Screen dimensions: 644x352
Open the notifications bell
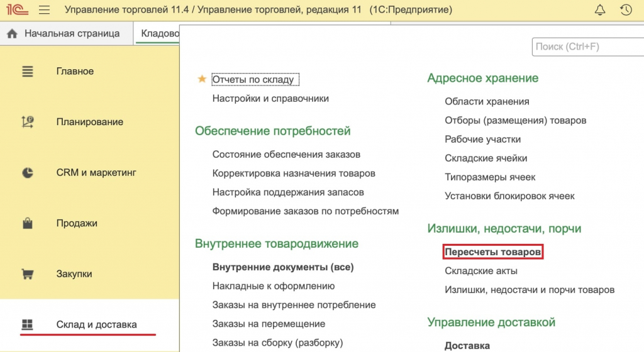600,9
